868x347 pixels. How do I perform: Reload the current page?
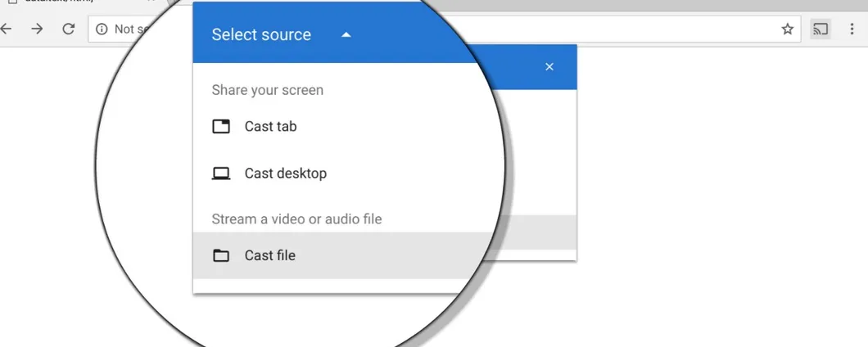pyautogui.click(x=69, y=29)
